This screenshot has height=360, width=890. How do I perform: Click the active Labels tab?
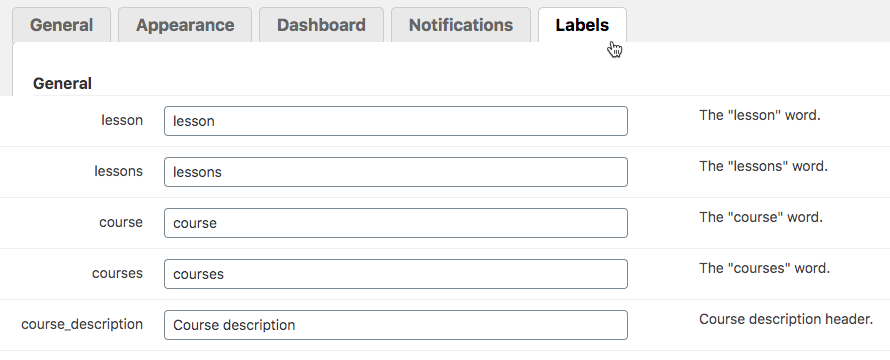[582, 25]
